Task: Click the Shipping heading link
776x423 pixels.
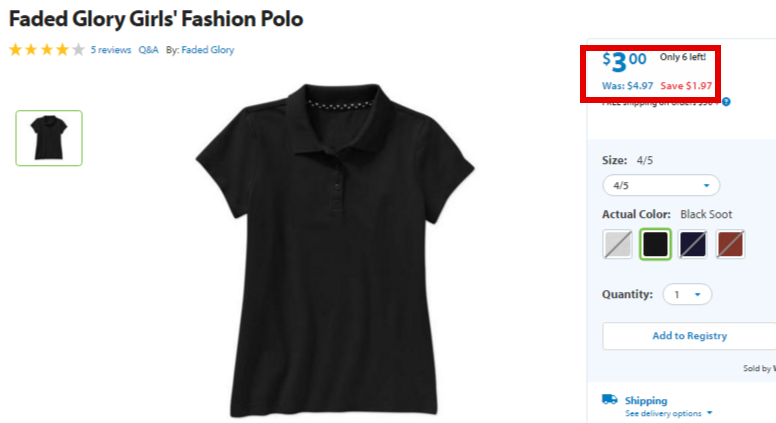Action: 646,400
